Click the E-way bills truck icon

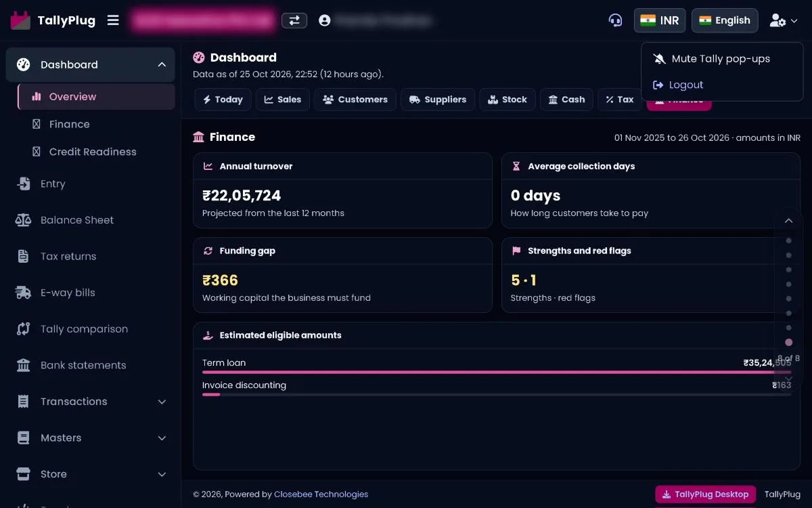(24, 293)
